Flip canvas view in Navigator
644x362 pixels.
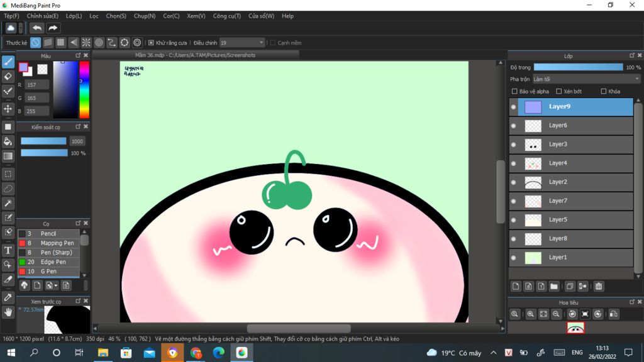click(x=614, y=314)
